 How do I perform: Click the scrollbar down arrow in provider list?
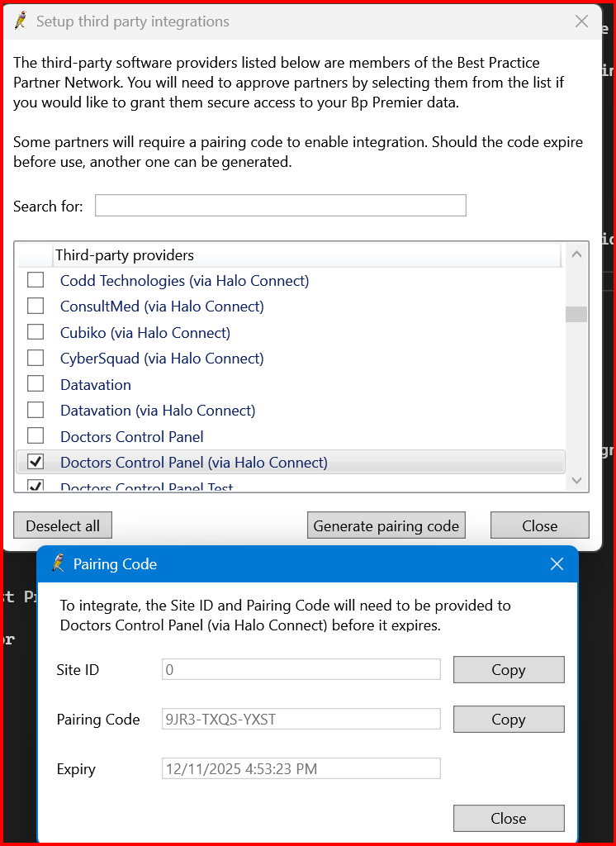[x=576, y=480]
